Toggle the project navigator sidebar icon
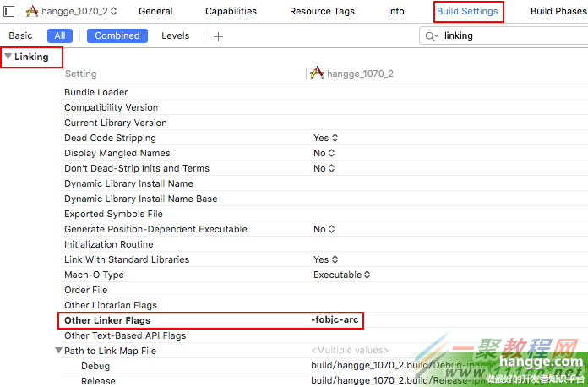588x387 pixels. [10, 12]
